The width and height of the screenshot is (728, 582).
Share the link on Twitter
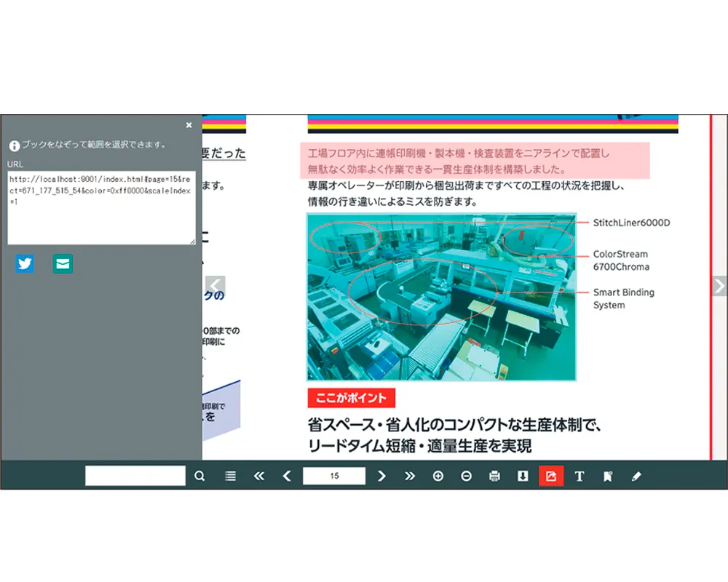[x=25, y=264]
